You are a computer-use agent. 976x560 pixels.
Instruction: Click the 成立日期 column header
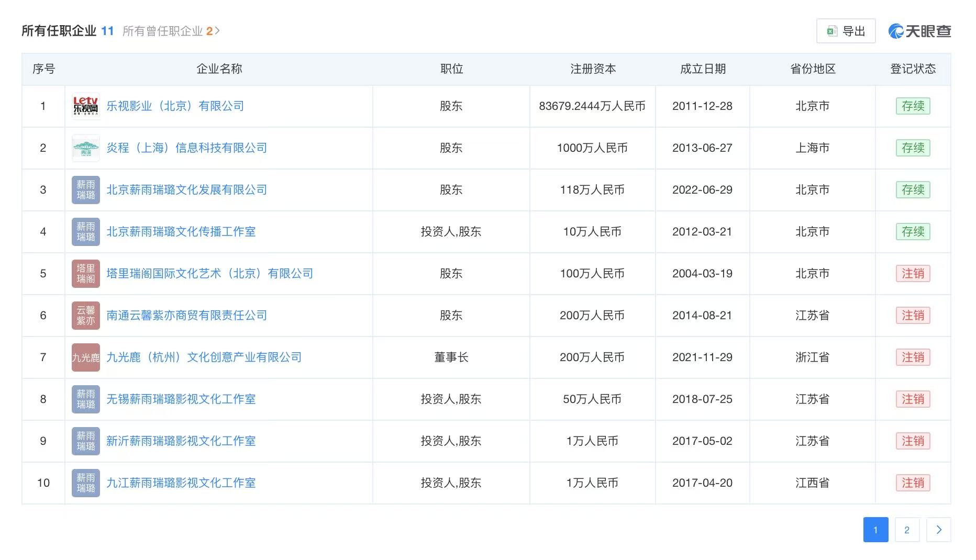pyautogui.click(x=703, y=69)
